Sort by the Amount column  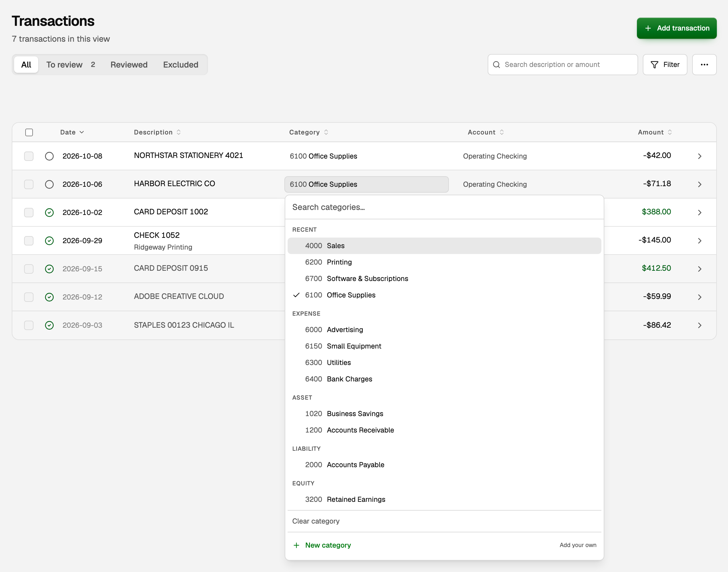pos(655,132)
